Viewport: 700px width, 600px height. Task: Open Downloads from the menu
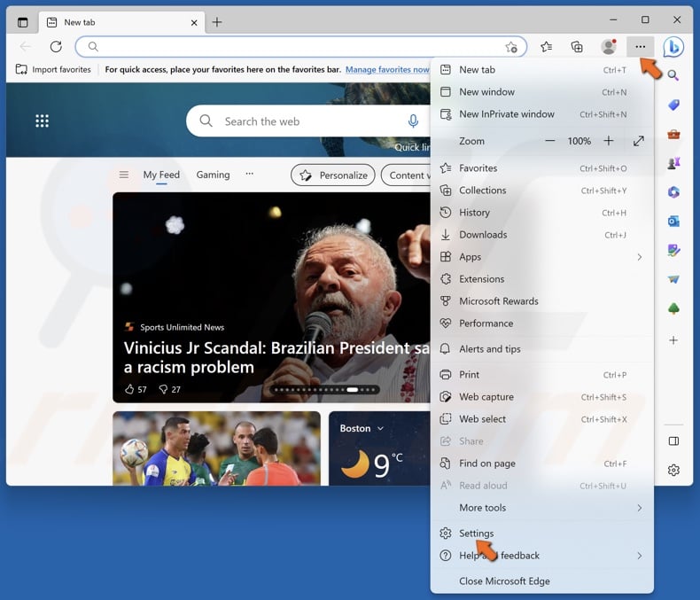point(542,235)
